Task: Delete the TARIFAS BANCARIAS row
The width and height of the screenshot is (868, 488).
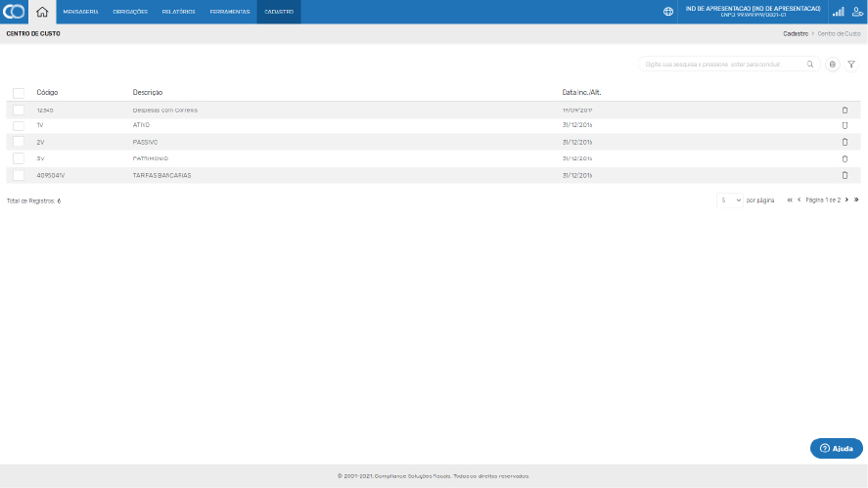Action: click(845, 175)
